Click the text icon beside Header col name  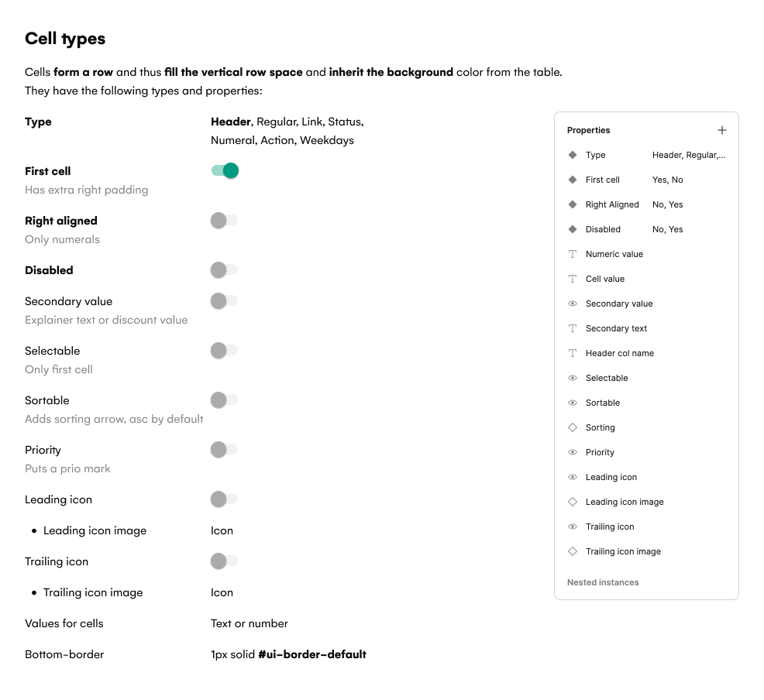pos(573,353)
